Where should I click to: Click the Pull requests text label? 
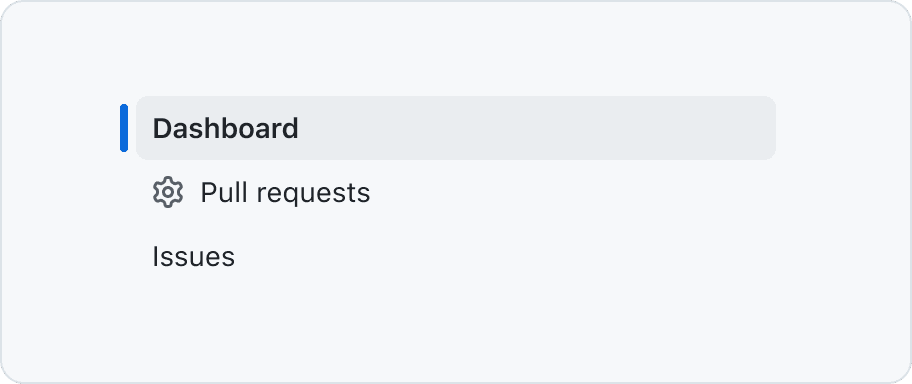pos(285,193)
